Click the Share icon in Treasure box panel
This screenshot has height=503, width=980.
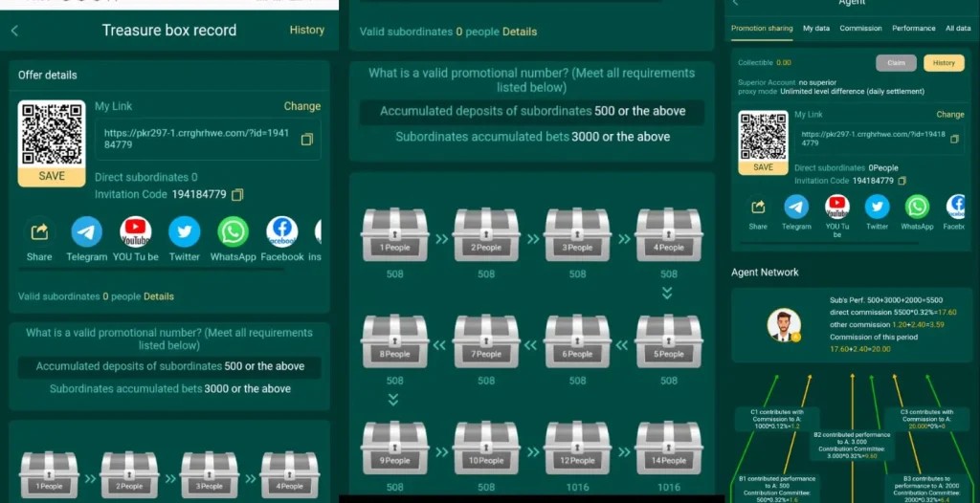[x=39, y=232]
